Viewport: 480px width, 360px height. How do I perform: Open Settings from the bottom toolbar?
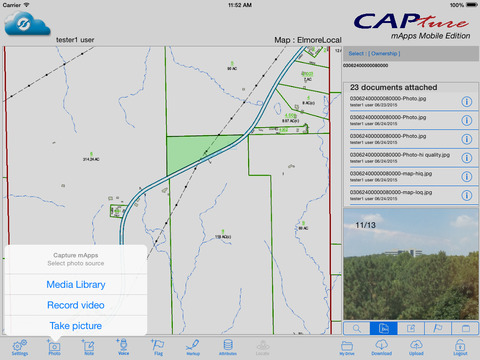[20, 347]
